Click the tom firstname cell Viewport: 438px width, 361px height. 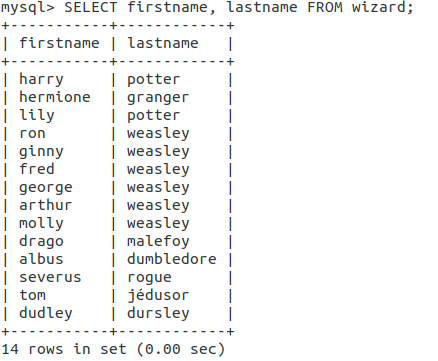coord(32,295)
